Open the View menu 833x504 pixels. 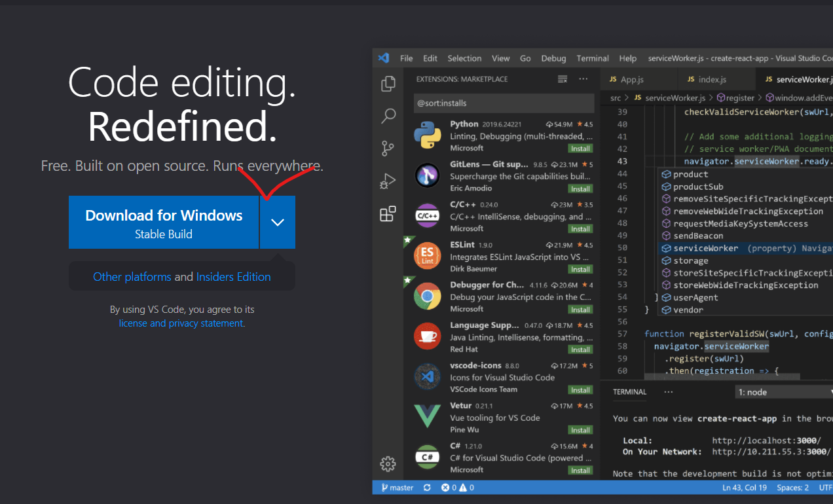(x=501, y=58)
